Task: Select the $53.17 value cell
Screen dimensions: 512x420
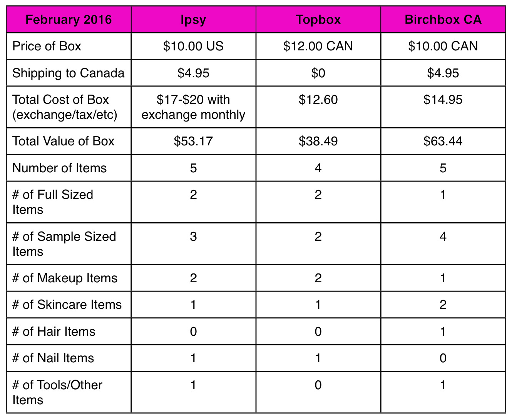Action: tap(193, 141)
